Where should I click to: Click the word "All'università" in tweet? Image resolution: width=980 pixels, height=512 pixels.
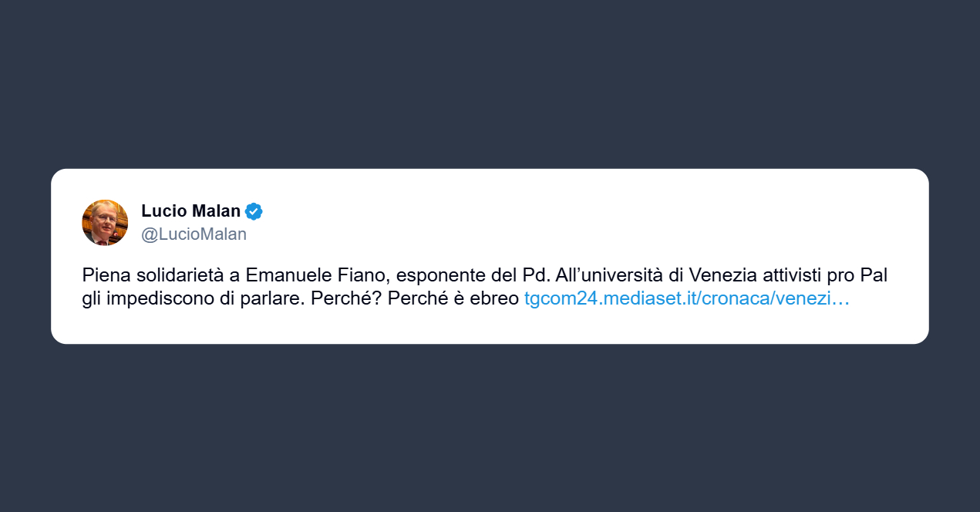609,275
